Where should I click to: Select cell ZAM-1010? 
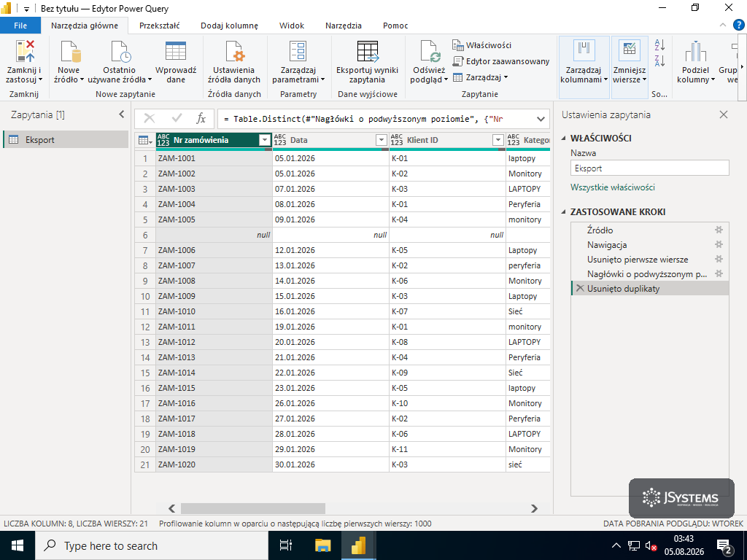pyautogui.click(x=214, y=311)
